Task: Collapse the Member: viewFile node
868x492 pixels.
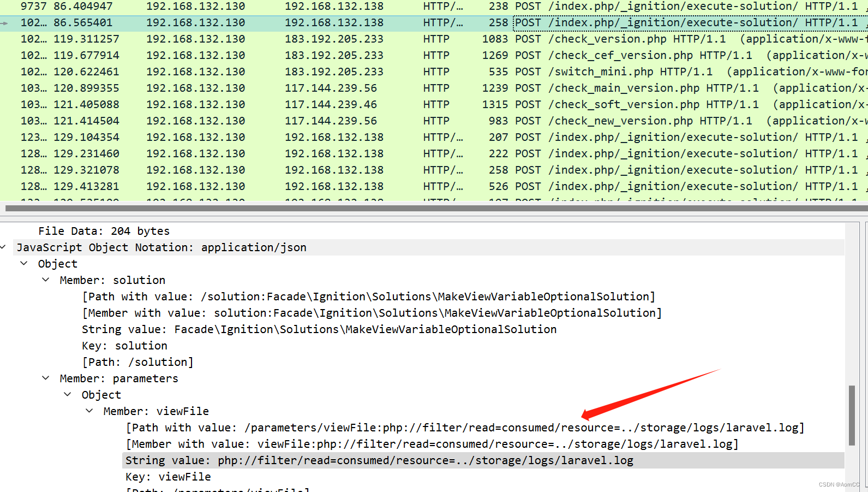Action: coord(89,411)
